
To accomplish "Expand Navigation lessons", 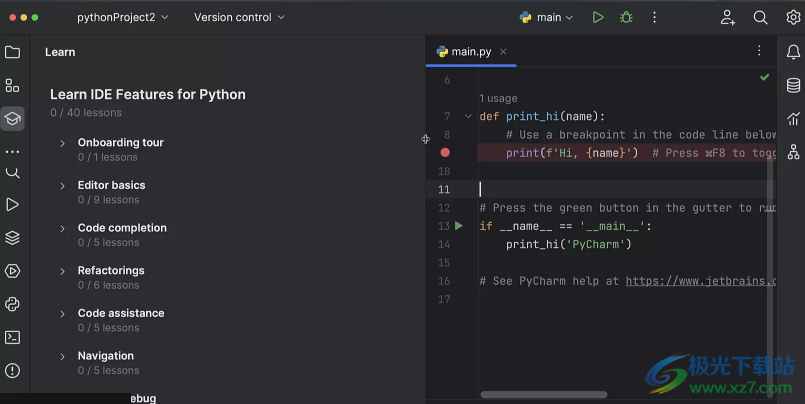I will (63, 356).
